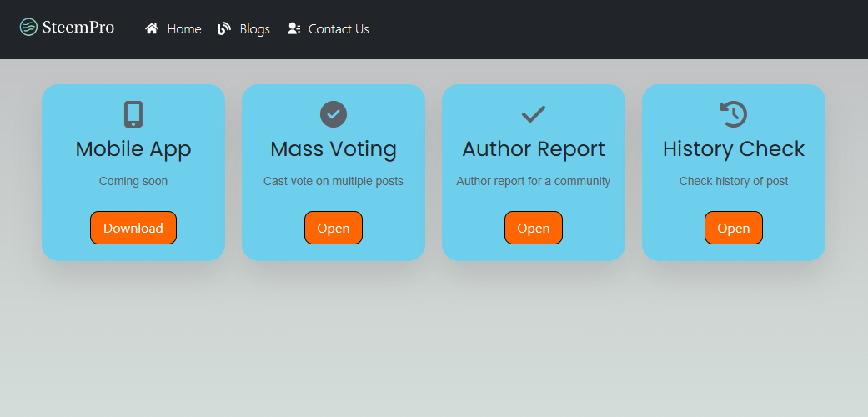Open the Mass Voting tool

click(x=334, y=228)
